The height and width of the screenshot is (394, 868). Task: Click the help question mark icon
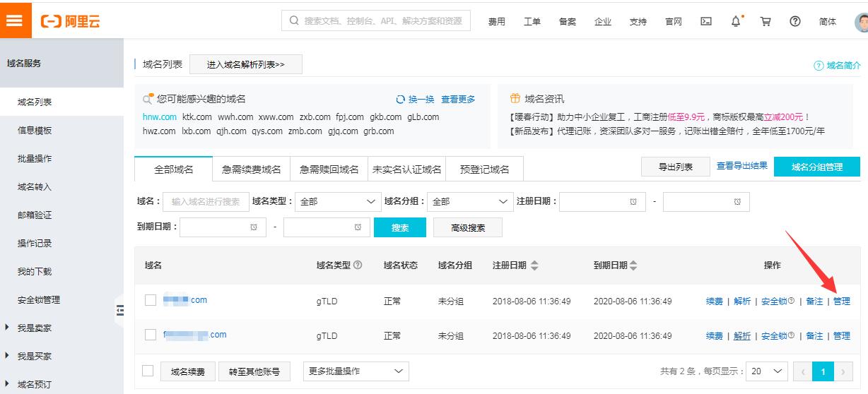click(x=795, y=21)
